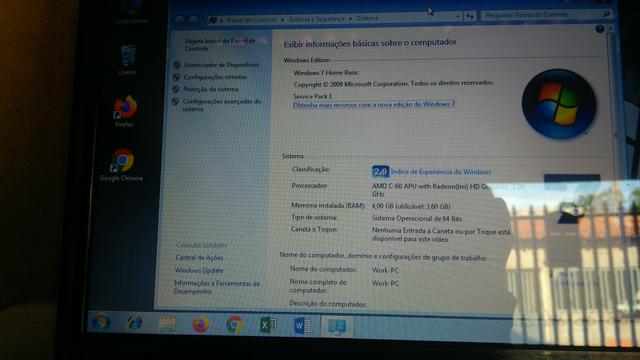Screen dimensions: 640x360
Task: Launch Firefox from the taskbar
Action: tap(200, 324)
